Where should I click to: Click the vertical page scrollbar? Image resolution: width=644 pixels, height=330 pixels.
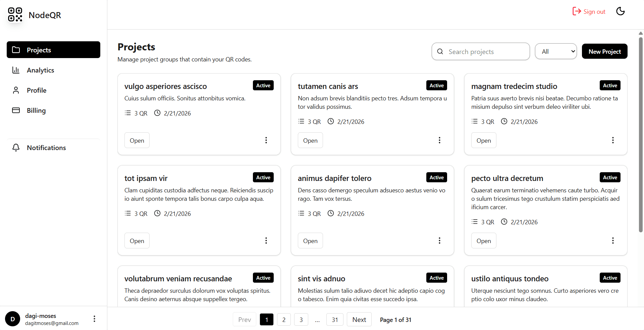(x=641, y=134)
